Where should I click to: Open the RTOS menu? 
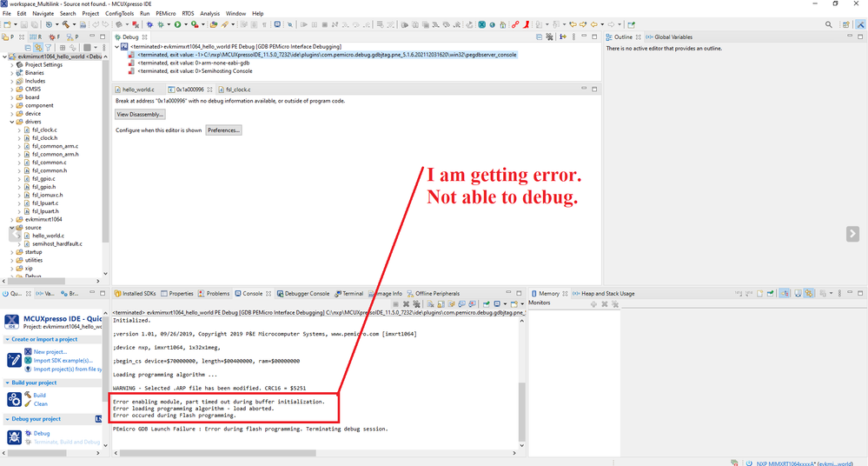[189, 13]
